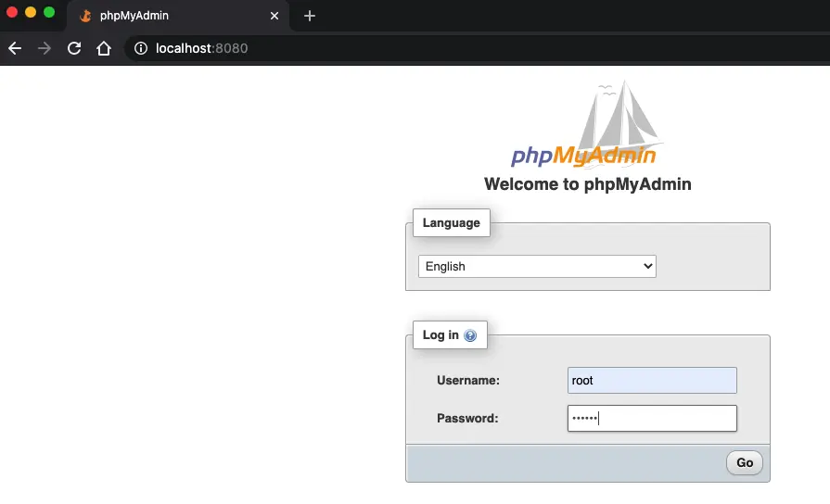830x504 pixels.
Task: Open the English language dropdown
Action: (x=537, y=266)
